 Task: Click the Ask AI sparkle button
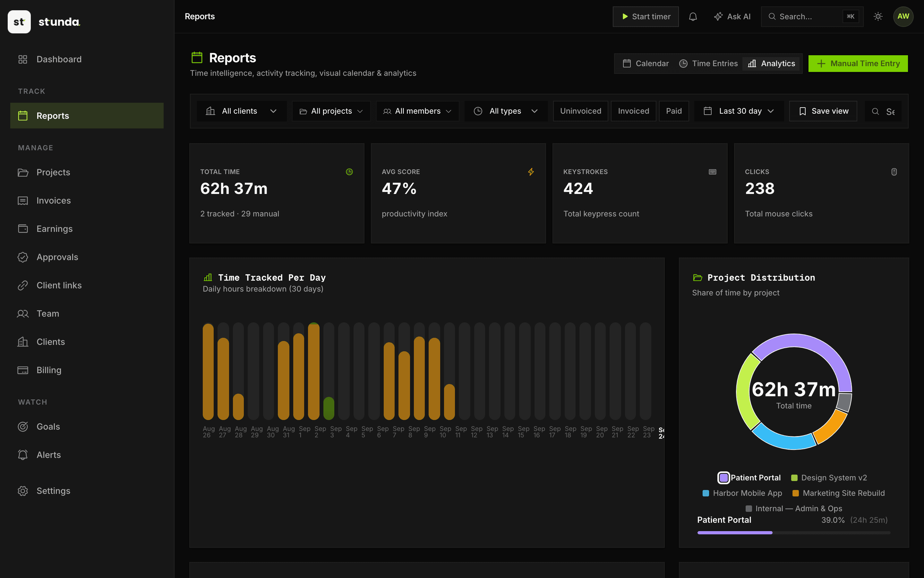[x=732, y=16]
